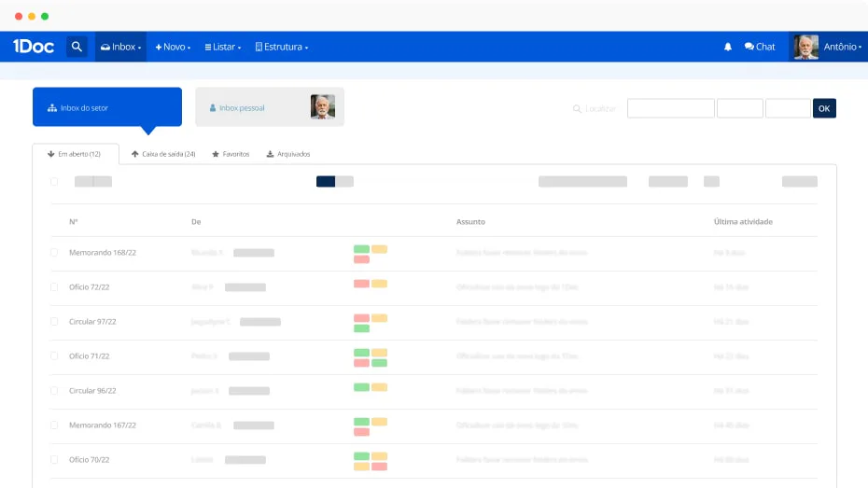Open Circular 97/22 document
This screenshot has width=868, height=488.
pyautogui.click(x=92, y=322)
